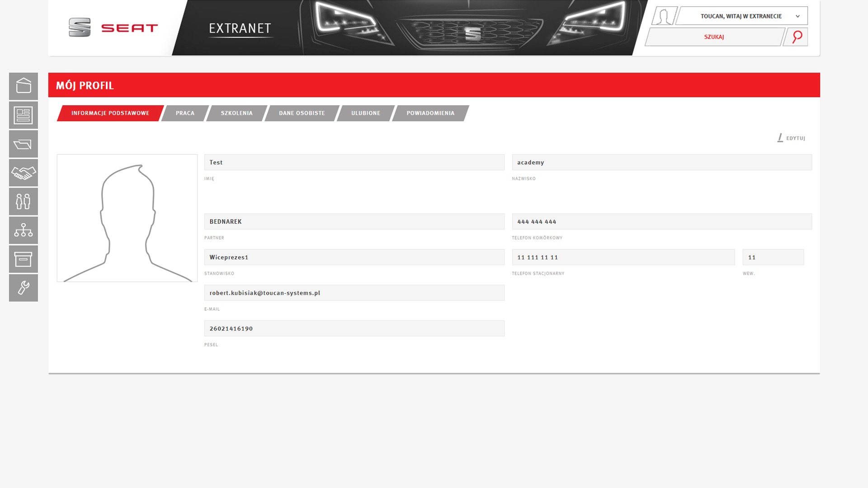868x488 pixels.
Task: Open the Powiadomienia tab
Action: point(430,113)
